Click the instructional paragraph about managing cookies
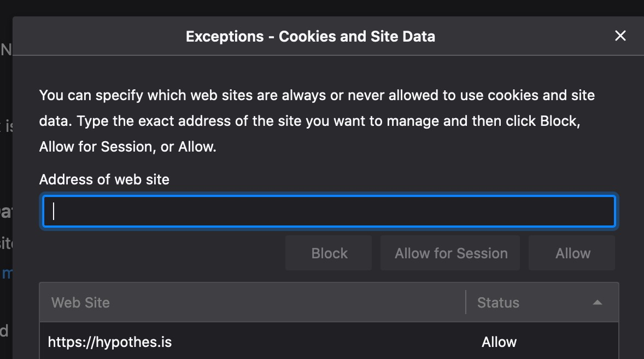The height and width of the screenshot is (359, 644). [316, 120]
